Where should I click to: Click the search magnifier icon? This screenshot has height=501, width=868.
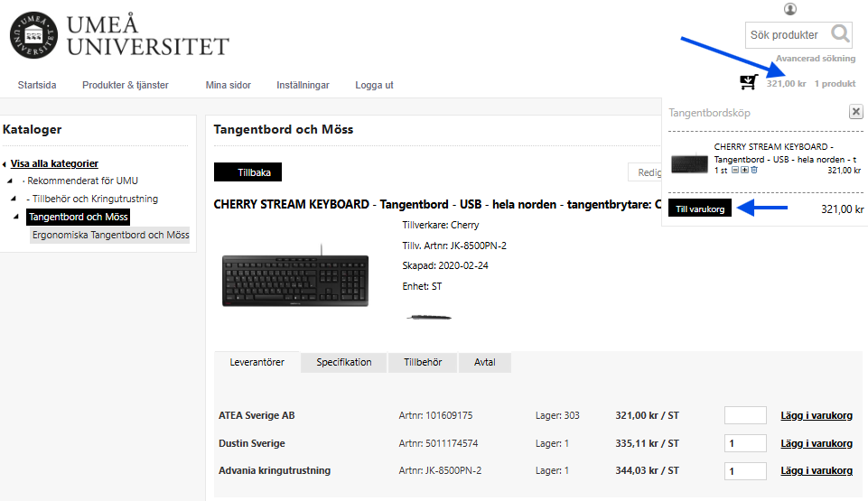point(840,35)
